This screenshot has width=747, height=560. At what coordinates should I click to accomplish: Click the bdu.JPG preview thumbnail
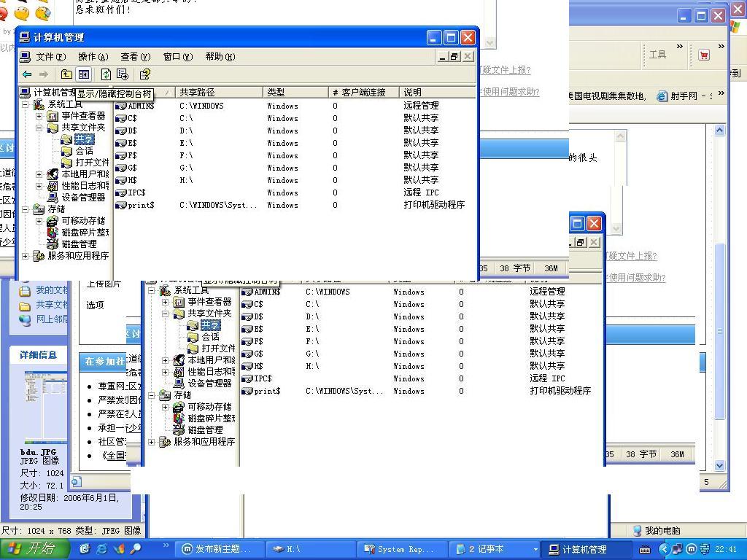click(x=46, y=408)
